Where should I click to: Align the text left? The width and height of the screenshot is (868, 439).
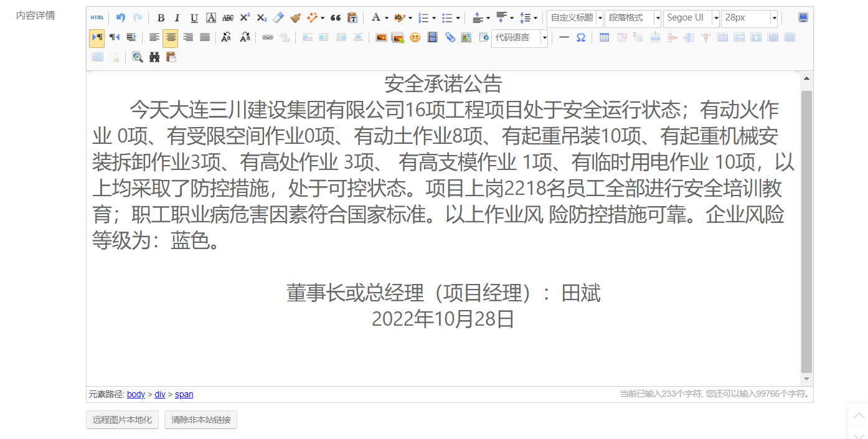154,37
